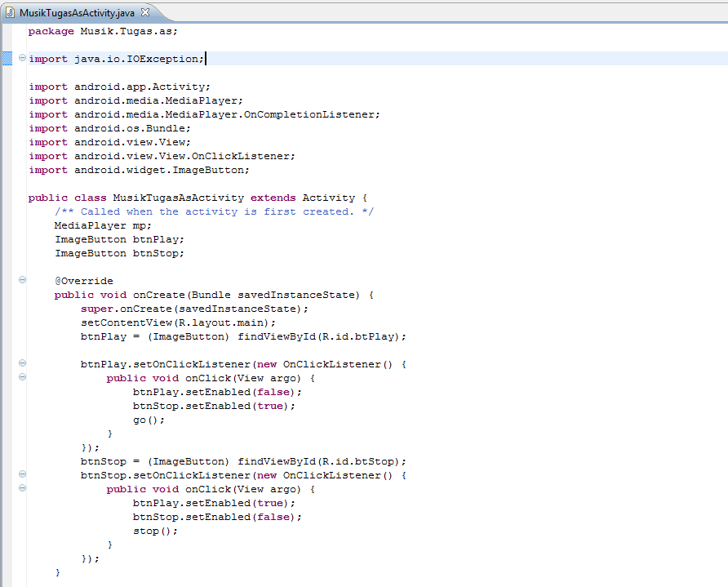Place cursor in 'import java.io.IOException;'
Viewport: 728px width, 587px height.
coord(116,59)
